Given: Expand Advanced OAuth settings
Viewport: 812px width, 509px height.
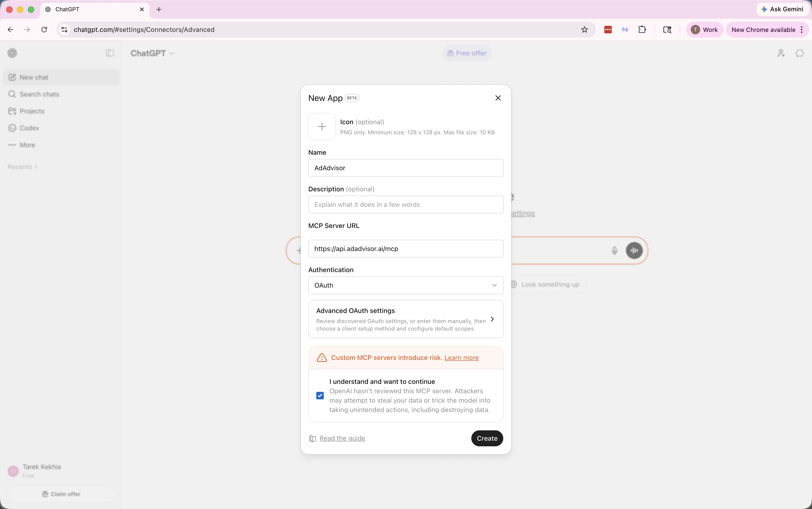Looking at the screenshot, I should (406, 319).
